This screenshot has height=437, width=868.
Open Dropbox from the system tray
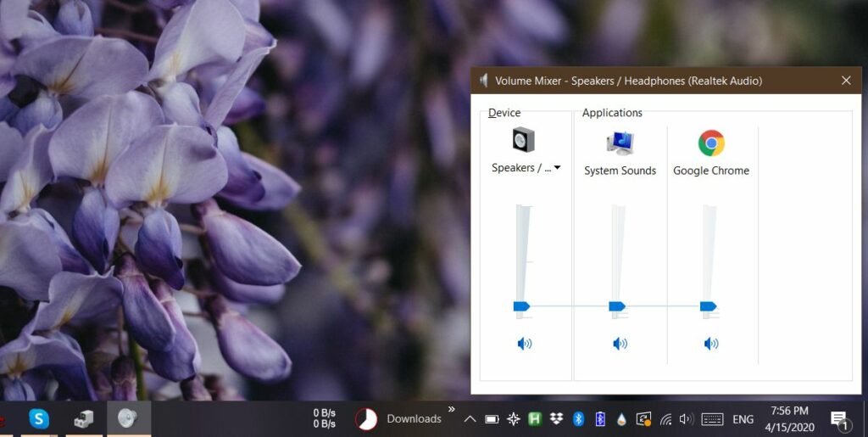coord(556,419)
